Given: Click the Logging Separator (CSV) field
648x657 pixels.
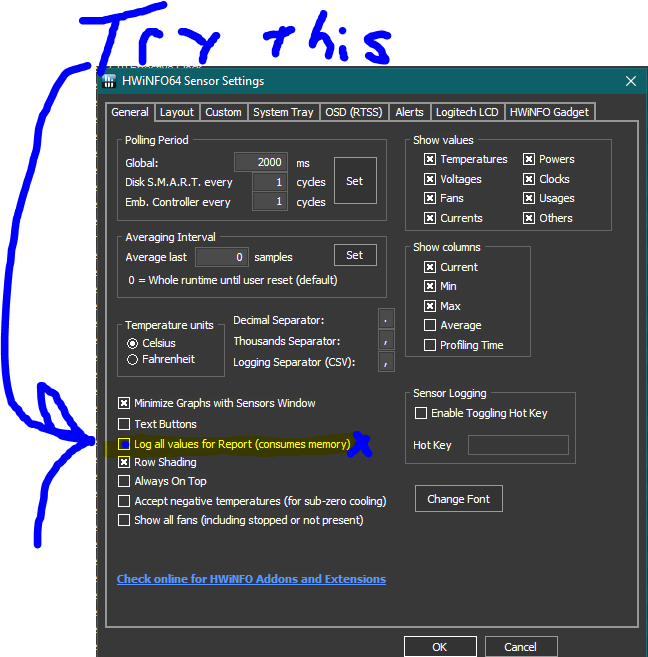Looking at the screenshot, I should 386,362.
